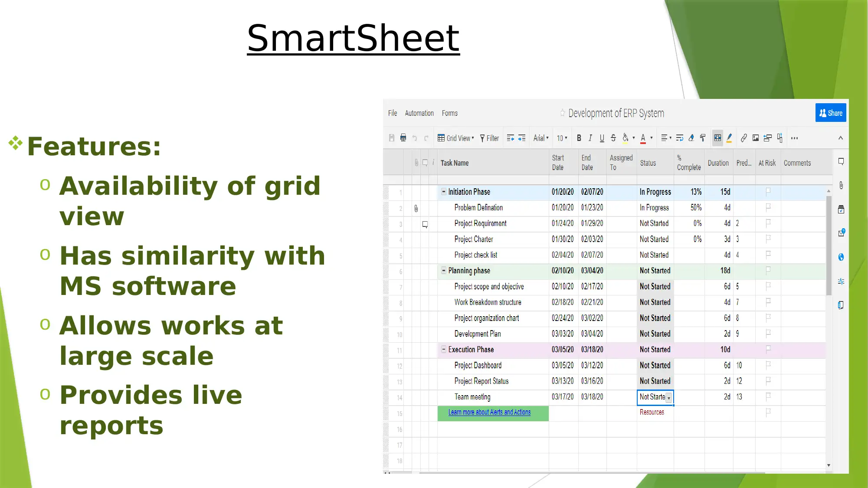Toggle At Risk flag for Initiation Phase
Image resolution: width=868 pixels, height=488 pixels.
(768, 191)
